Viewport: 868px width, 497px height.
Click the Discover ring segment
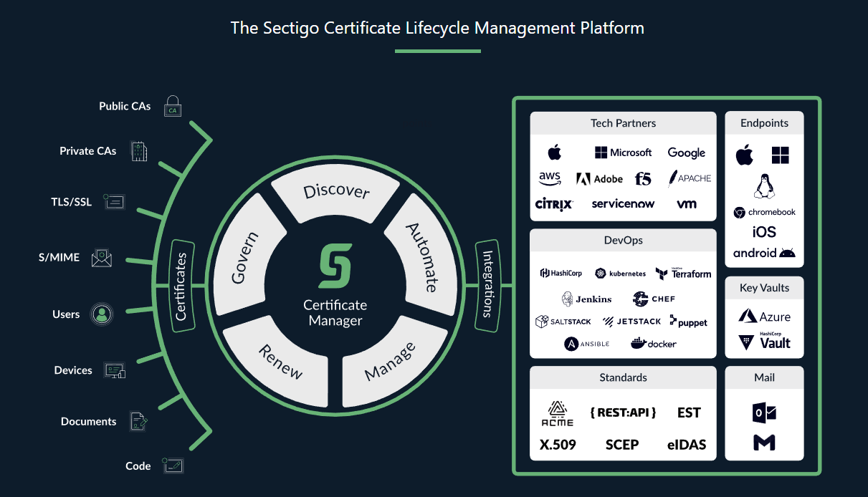pyautogui.click(x=335, y=190)
